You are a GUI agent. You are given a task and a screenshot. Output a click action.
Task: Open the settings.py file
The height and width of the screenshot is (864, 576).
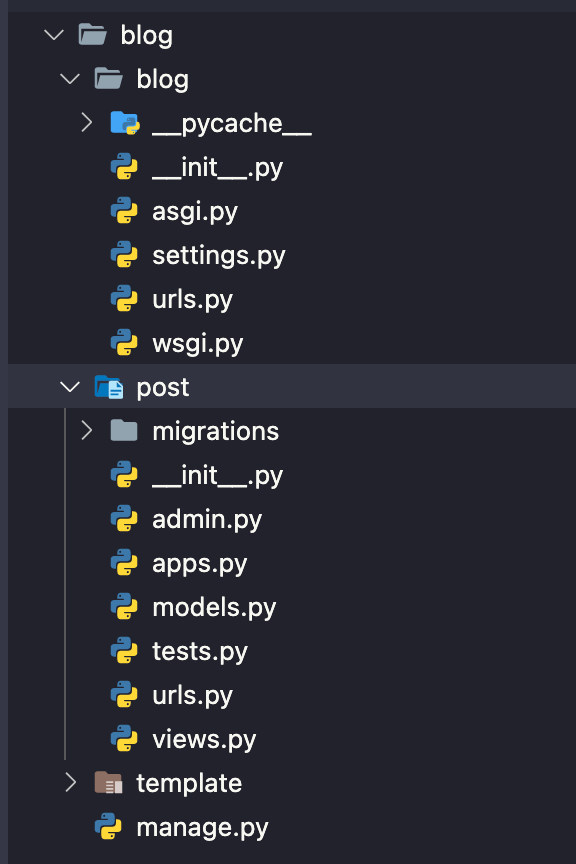pos(218,255)
